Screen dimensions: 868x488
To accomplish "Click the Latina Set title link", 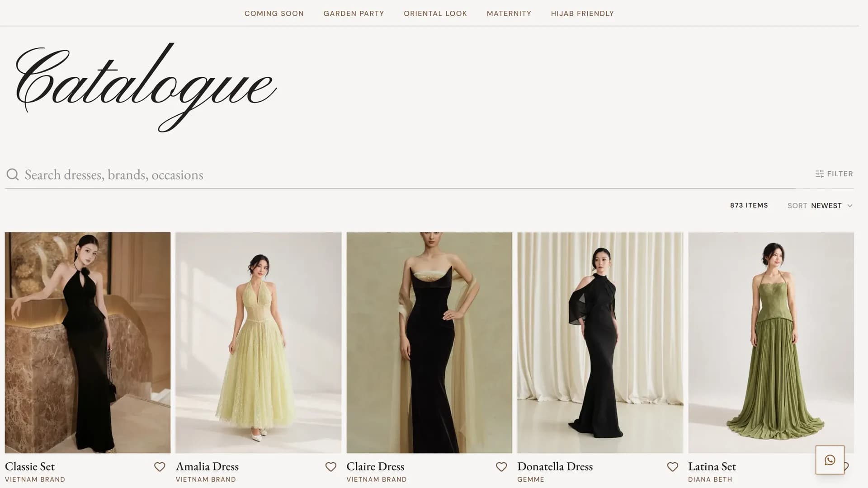I will pyautogui.click(x=712, y=466).
